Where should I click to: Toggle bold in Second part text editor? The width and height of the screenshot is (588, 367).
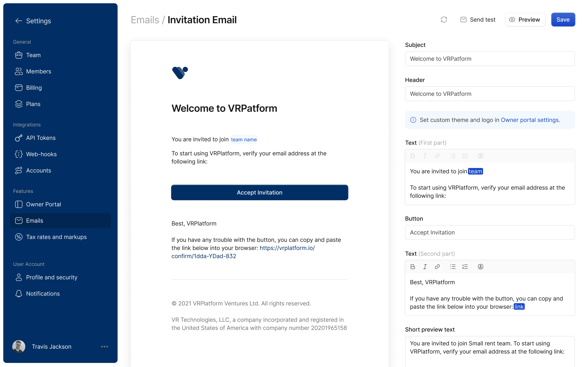click(413, 267)
